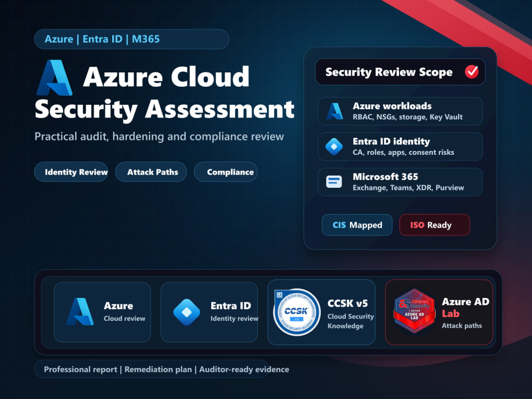The width and height of the screenshot is (532, 399).
Task: Open the Azure workloads scope row
Action: pos(401,111)
